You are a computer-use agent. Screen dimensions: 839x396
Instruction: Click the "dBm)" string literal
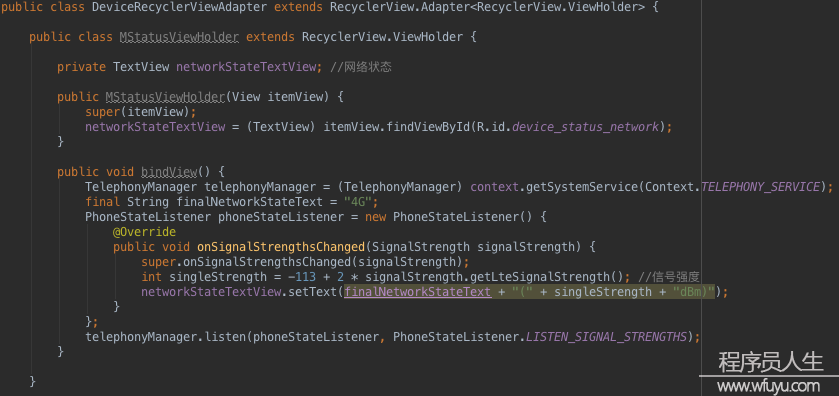pyautogui.click(x=694, y=292)
